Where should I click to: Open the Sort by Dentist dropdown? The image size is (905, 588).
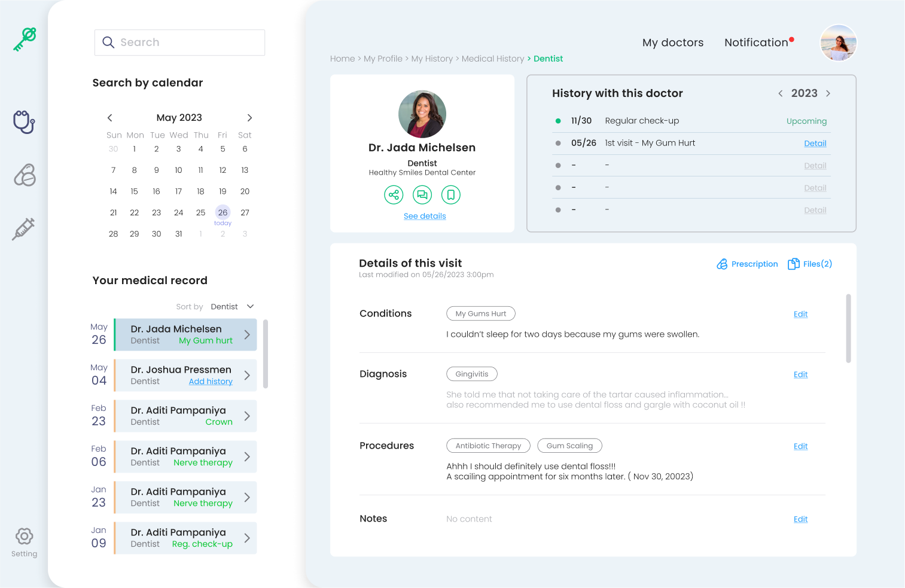click(232, 307)
